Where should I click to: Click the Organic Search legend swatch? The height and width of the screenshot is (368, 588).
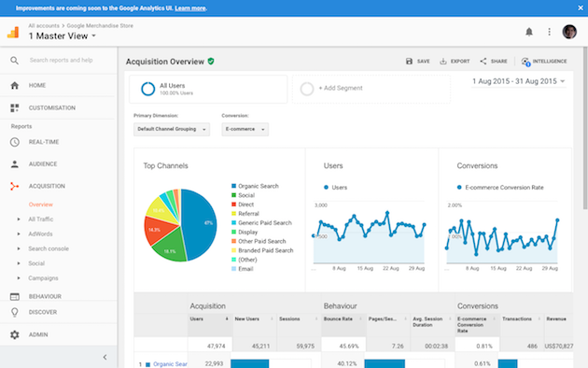(233, 186)
